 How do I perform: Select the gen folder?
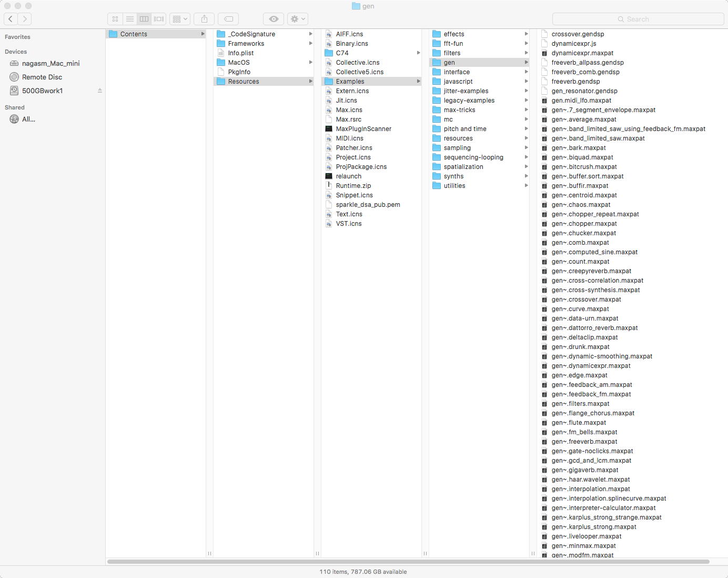pos(479,62)
